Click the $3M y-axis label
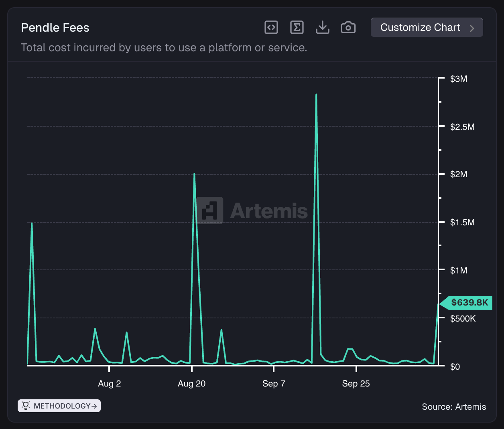The height and width of the screenshot is (429, 504). point(459,79)
